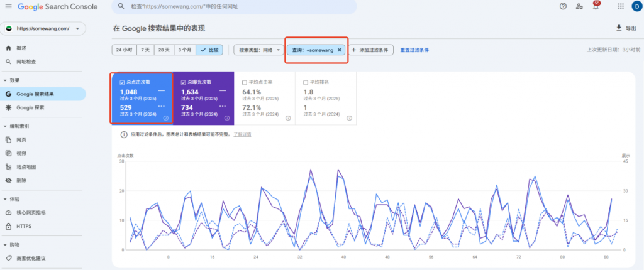Enable the 平均点击率 checkbox

coord(245,82)
